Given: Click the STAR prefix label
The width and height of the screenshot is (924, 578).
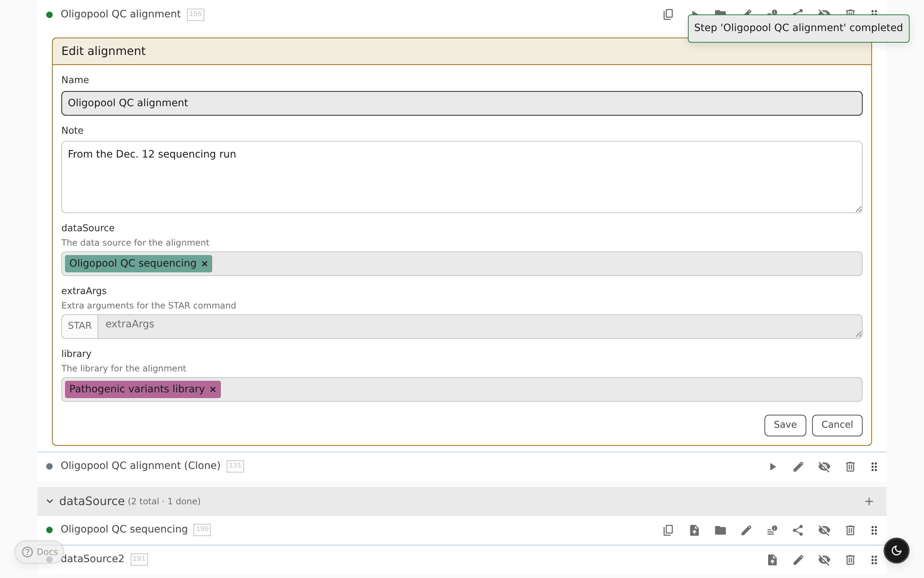Looking at the screenshot, I should (80, 327).
